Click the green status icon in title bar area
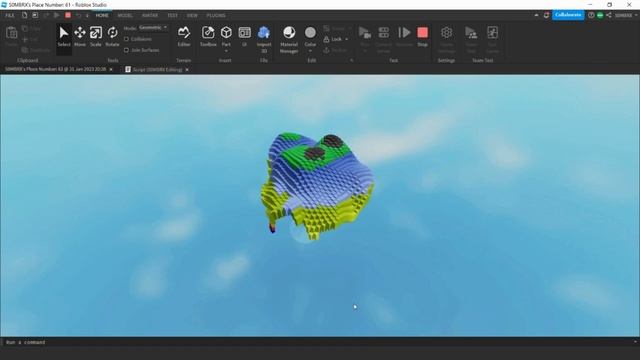The image size is (640, 360). [600, 15]
